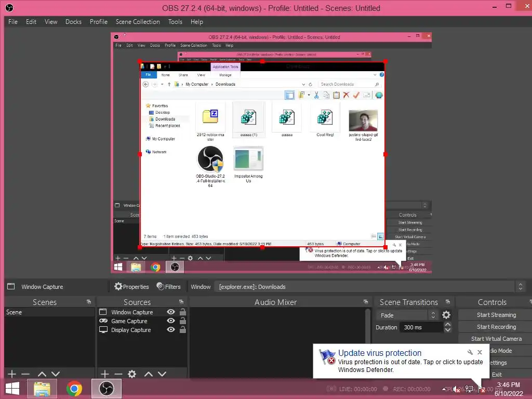Dismiss the Update virus protection notification
This screenshot has height=399, width=532.
coord(480,352)
